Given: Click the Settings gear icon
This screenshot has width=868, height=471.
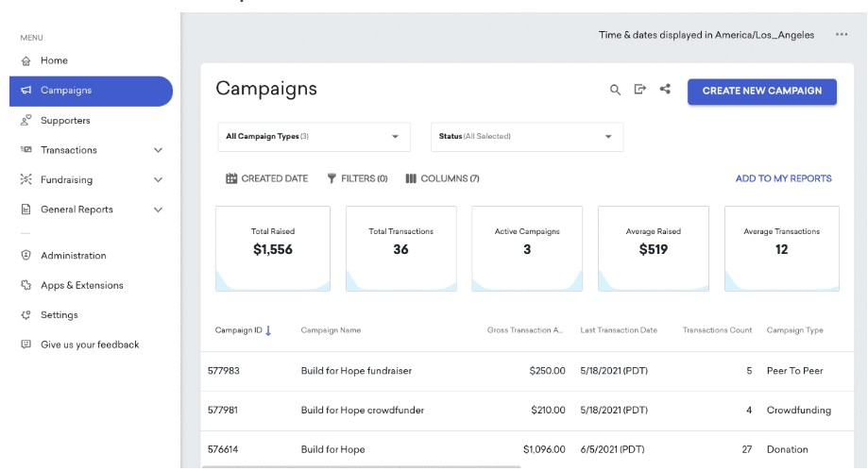Looking at the screenshot, I should pos(26,315).
